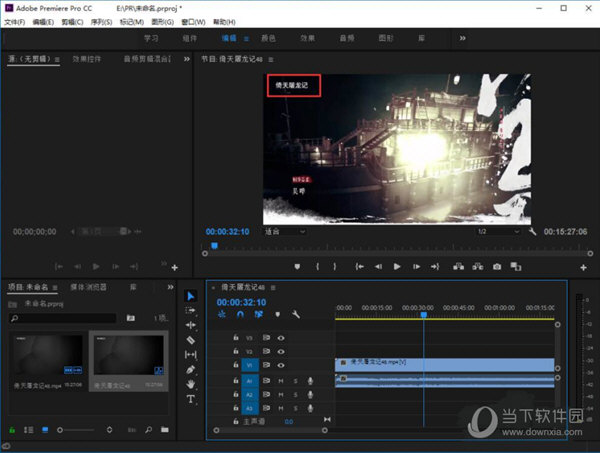Toggle sync lock on V2 track
The height and width of the screenshot is (453, 600).
coord(266,351)
